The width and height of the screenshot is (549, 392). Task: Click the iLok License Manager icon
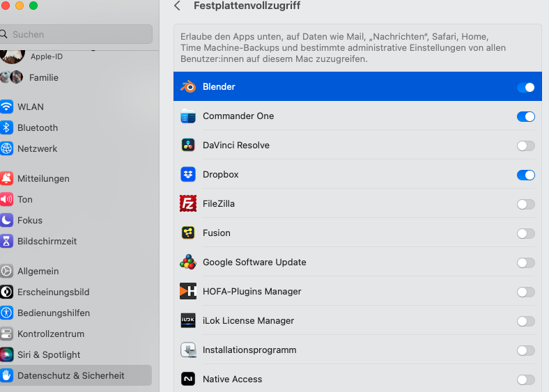[188, 321]
